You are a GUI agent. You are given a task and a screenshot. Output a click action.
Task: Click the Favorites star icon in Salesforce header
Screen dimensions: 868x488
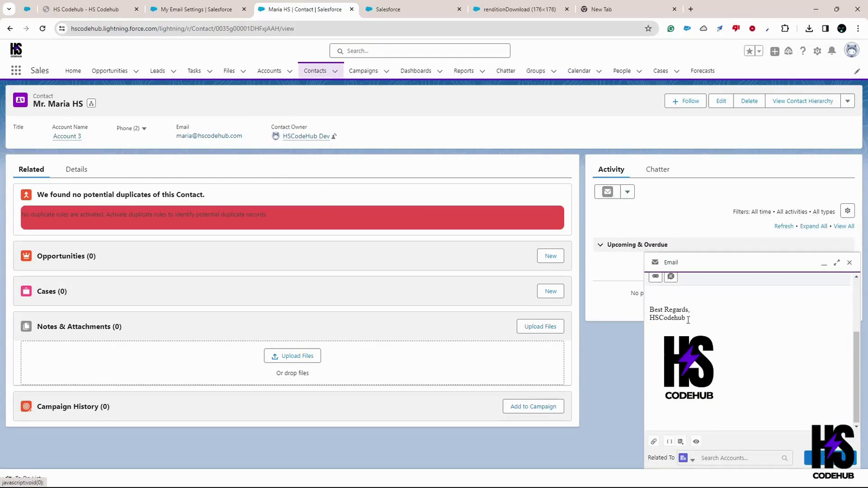749,51
